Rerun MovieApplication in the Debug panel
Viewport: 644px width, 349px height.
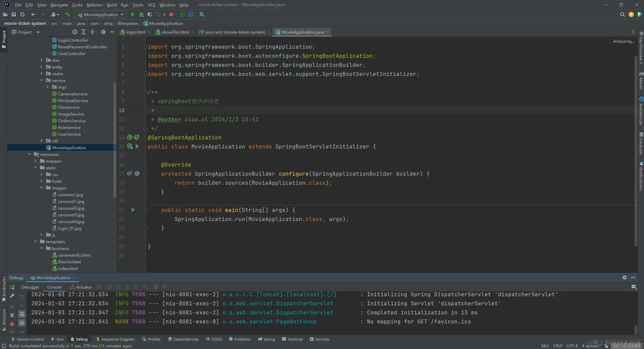tap(12, 287)
